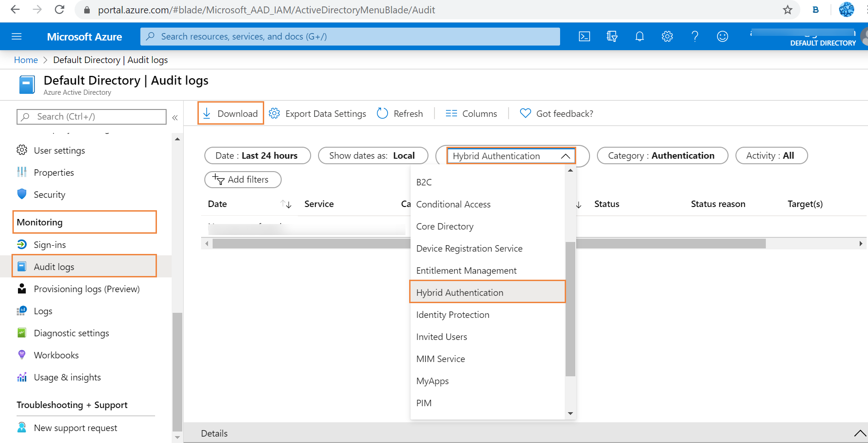Open Export Data Settings
Image resolution: width=868 pixels, height=443 pixels.
pos(318,113)
